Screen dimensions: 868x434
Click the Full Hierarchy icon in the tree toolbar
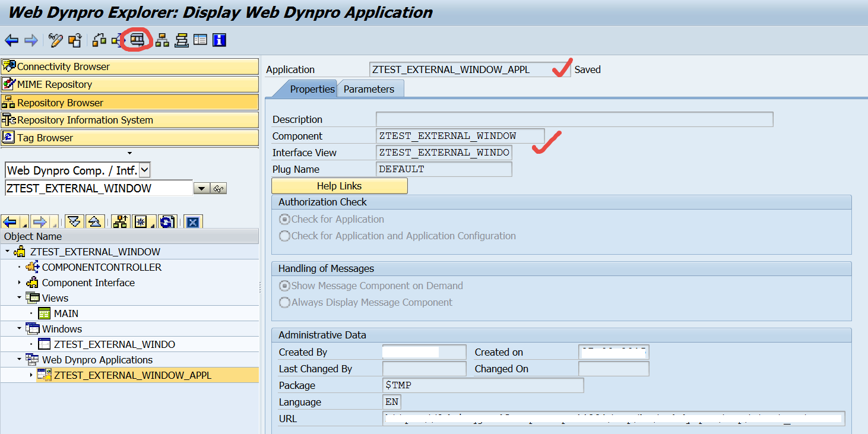click(x=120, y=221)
